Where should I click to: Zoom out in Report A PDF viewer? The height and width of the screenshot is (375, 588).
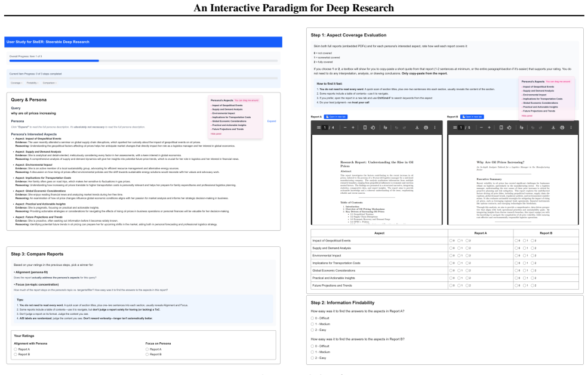click(345, 128)
